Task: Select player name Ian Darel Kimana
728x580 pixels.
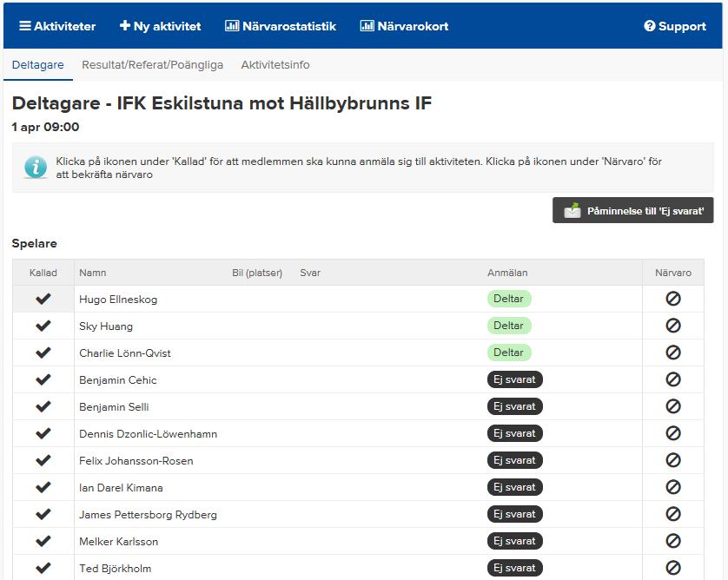Action: [121, 488]
